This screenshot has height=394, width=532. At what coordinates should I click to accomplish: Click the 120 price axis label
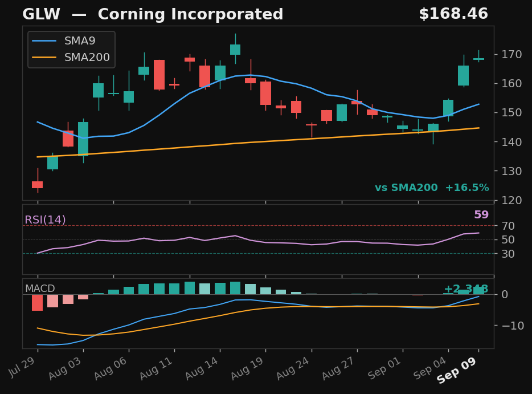511,200
